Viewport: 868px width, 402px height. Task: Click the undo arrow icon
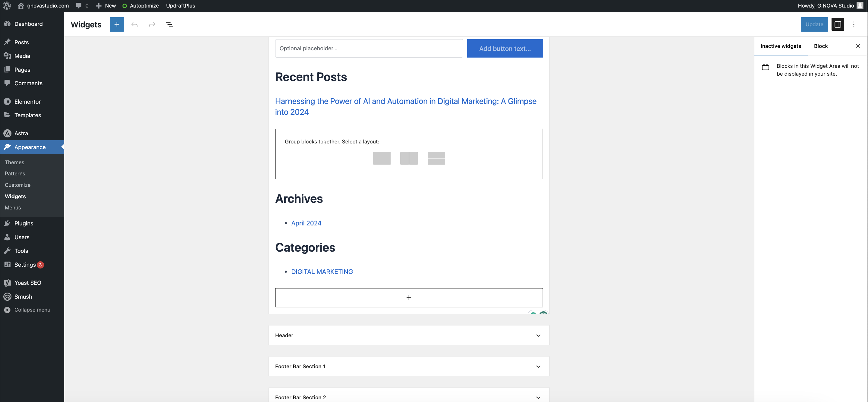click(x=134, y=24)
